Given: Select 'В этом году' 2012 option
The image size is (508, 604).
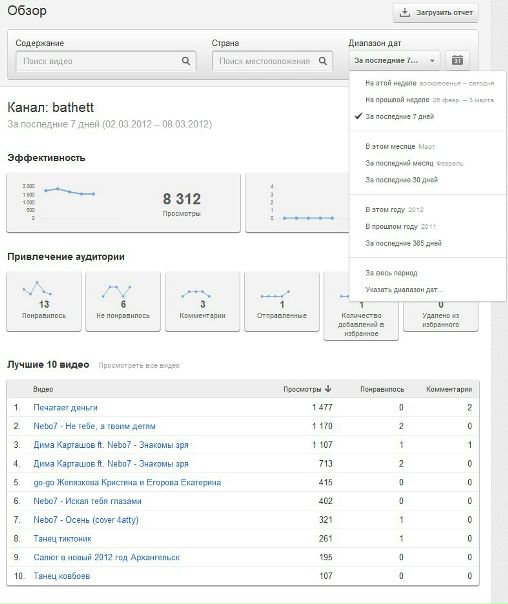Looking at the screenshot, I should click(394, 210).
